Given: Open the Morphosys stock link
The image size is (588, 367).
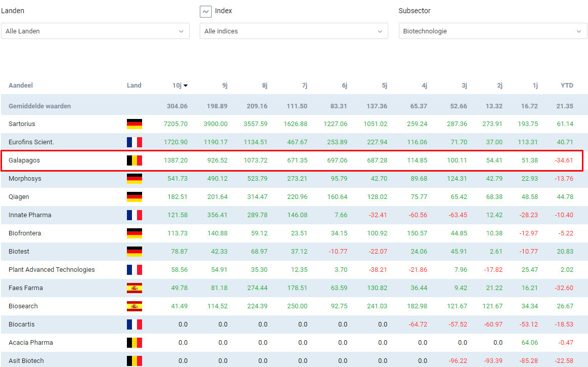Looking at the screenshot, I should tap(25, 178).
